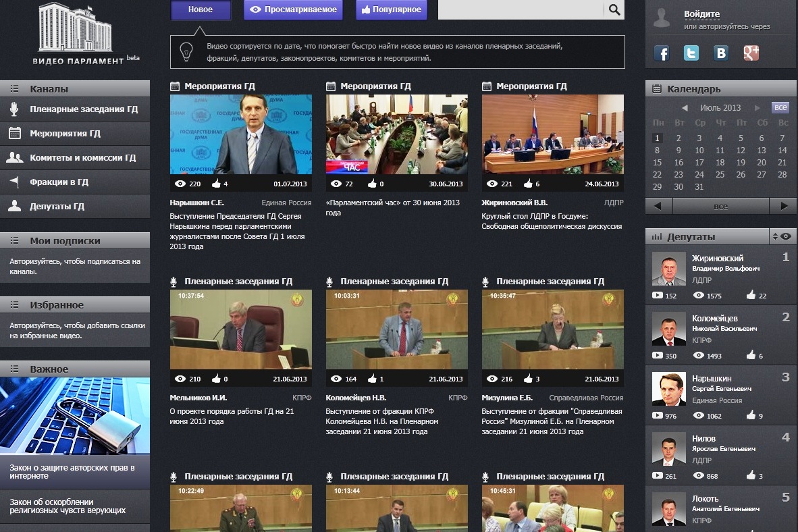Sign in with Google Plus icon
The image size is (798, 532).
point(751,53)
